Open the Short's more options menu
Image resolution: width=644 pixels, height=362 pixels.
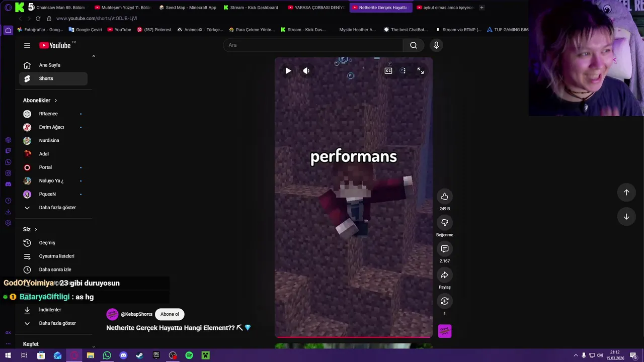[x=403, y=71]
